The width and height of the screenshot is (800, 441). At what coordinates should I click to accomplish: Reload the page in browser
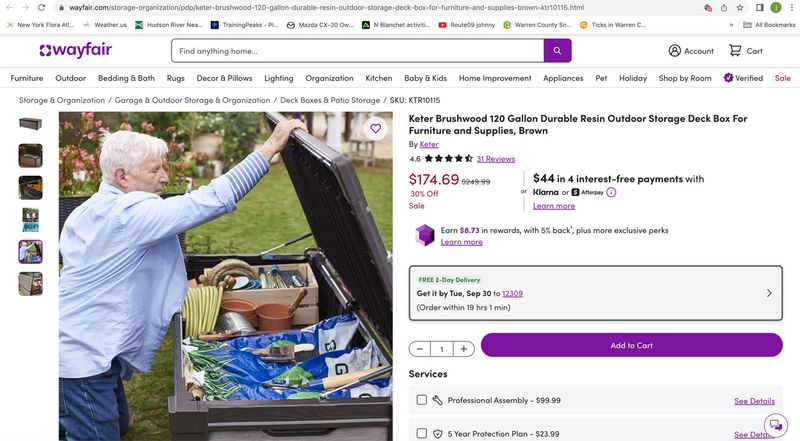coord(41,7)
